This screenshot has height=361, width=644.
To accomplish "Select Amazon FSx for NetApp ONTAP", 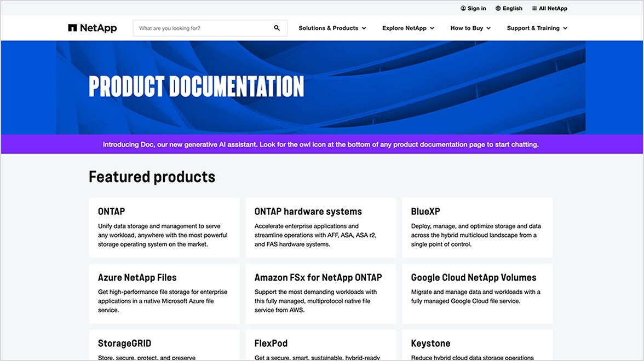I will 320,293.
